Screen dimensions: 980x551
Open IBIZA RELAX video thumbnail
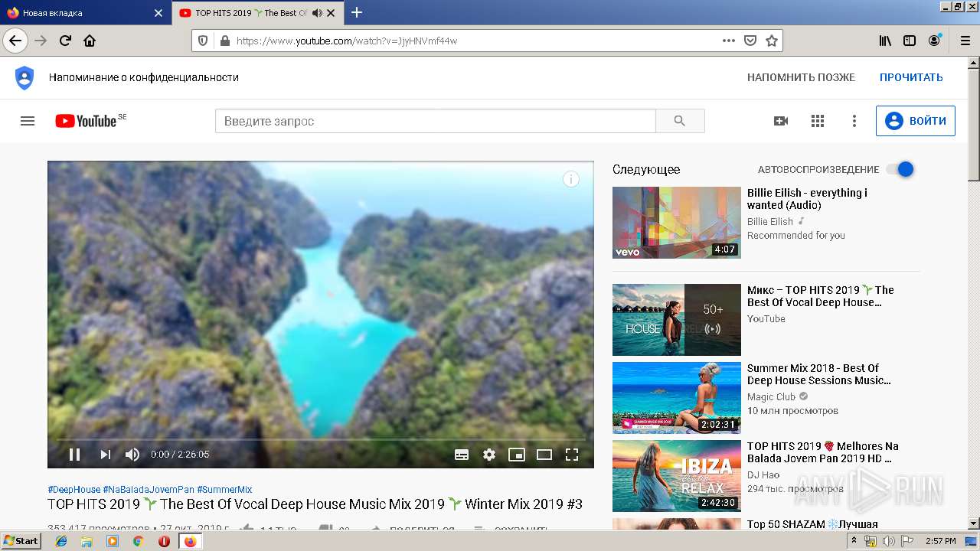[x=677, y=476]
